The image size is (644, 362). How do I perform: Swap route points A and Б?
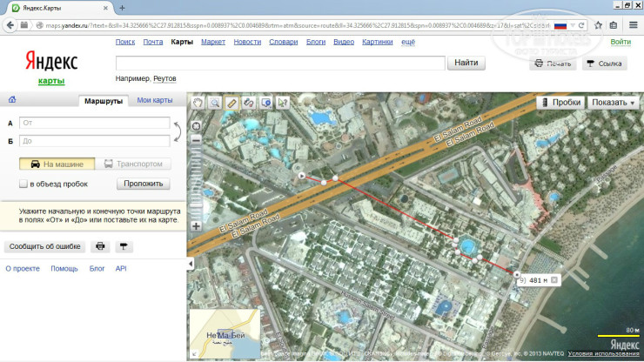(x=178, y=131)
